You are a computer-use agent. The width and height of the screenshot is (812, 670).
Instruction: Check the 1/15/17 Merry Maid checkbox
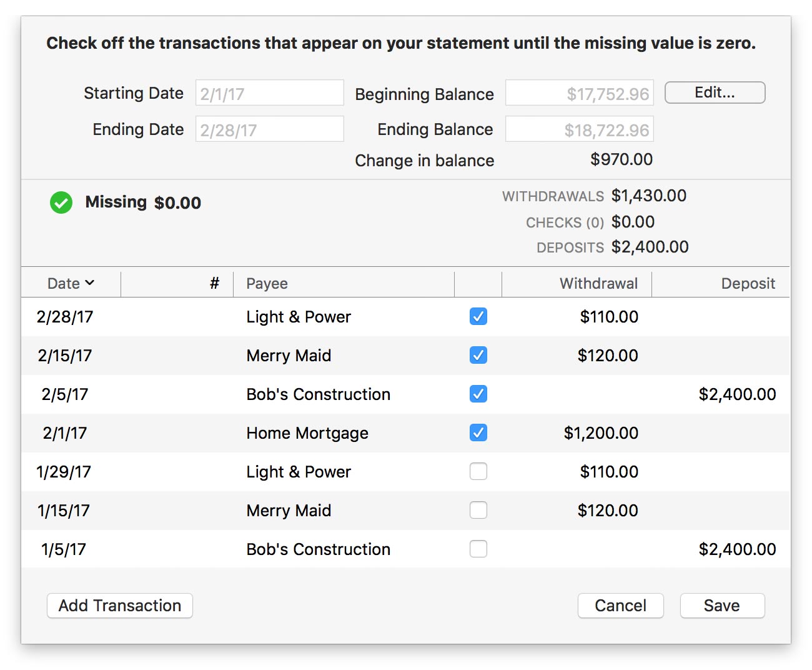(x=478, y=511)
